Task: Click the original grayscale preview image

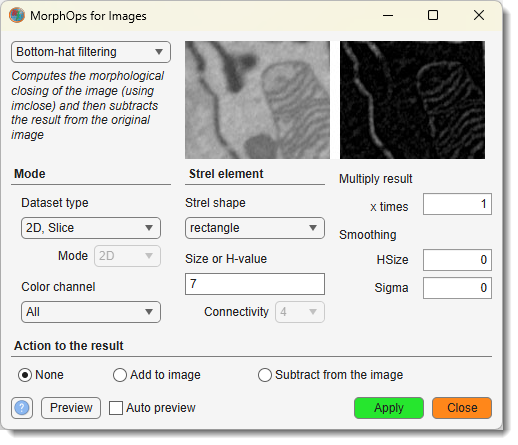Action: tap(257, 100)
